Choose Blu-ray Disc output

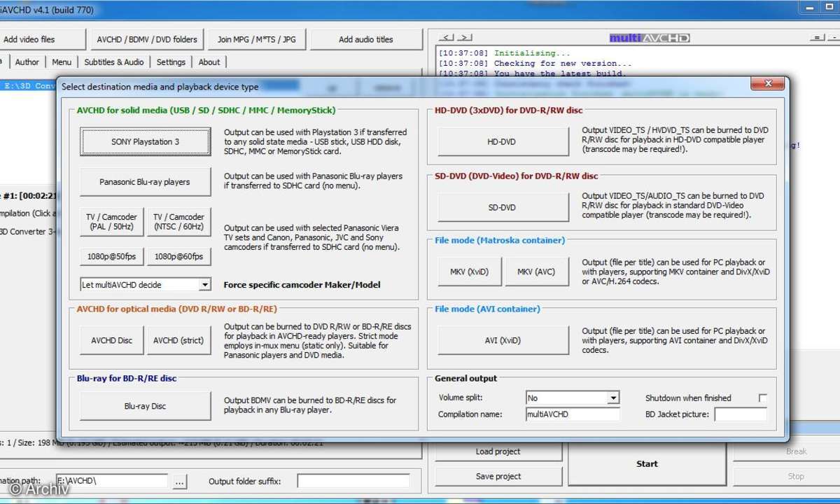point(145,406)
